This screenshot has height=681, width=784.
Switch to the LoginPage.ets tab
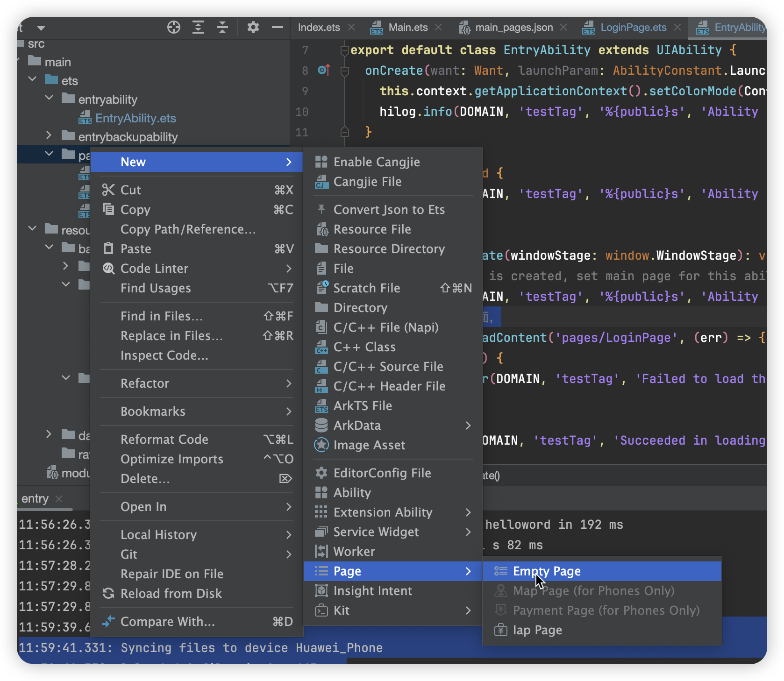(x=633, y=28)
